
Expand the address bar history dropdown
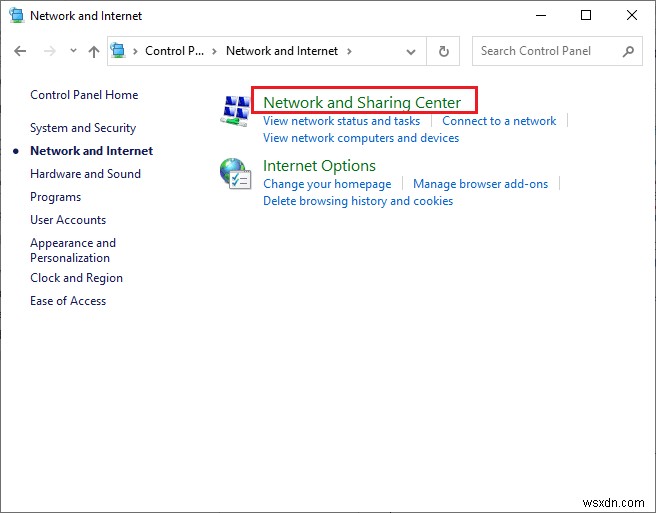point(411,52)
